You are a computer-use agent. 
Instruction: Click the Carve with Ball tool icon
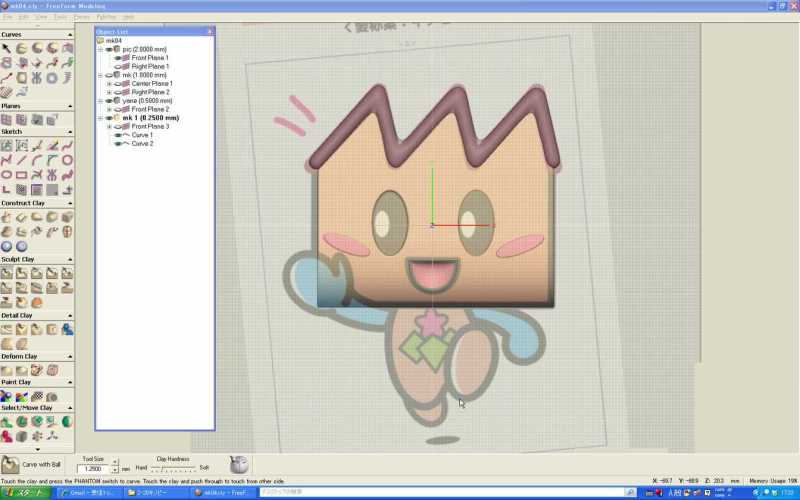[x=10, y=465]
